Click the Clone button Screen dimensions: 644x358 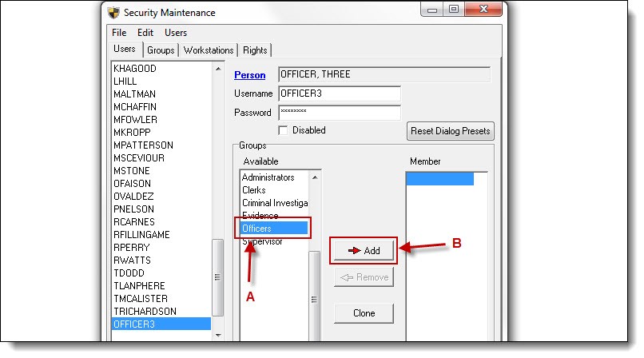pyautogui.click(x=364, y=313)
